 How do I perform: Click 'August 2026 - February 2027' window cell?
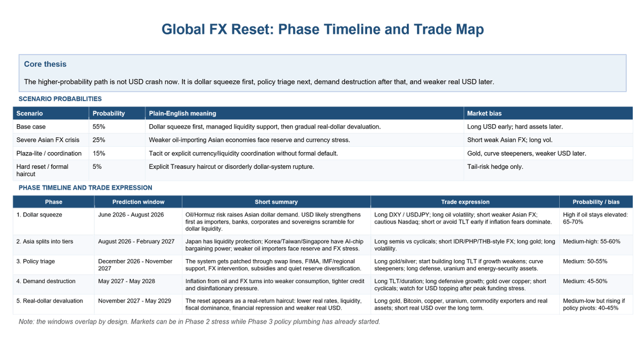[x=138, y=245]
